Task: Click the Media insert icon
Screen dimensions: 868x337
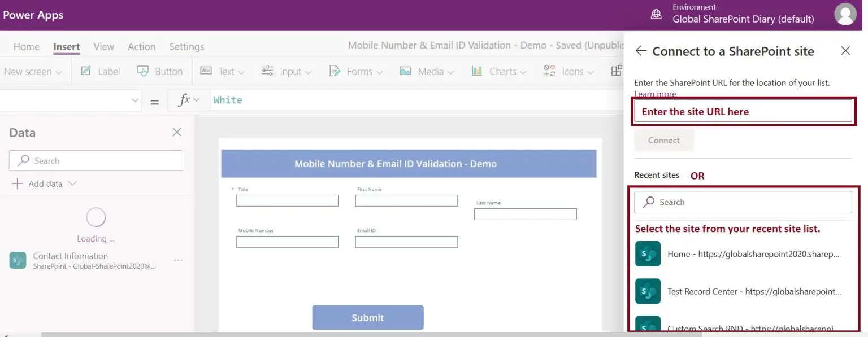Action: point(406,71)
